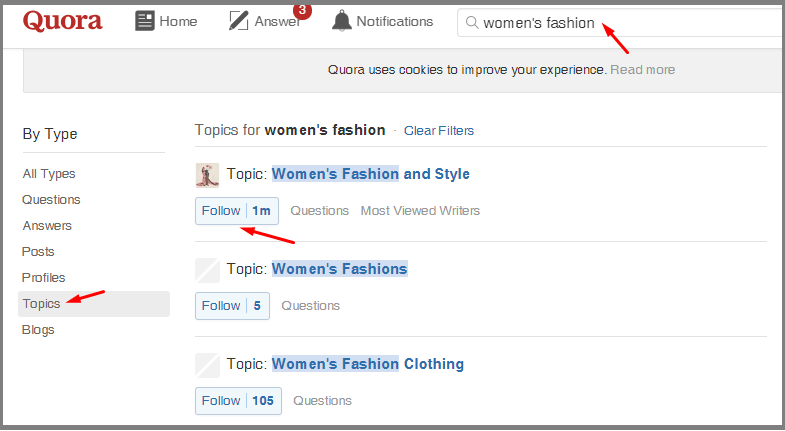Click the women's fashion search field
The width and height of the screenshot is (785, 431).
[621, 23]
